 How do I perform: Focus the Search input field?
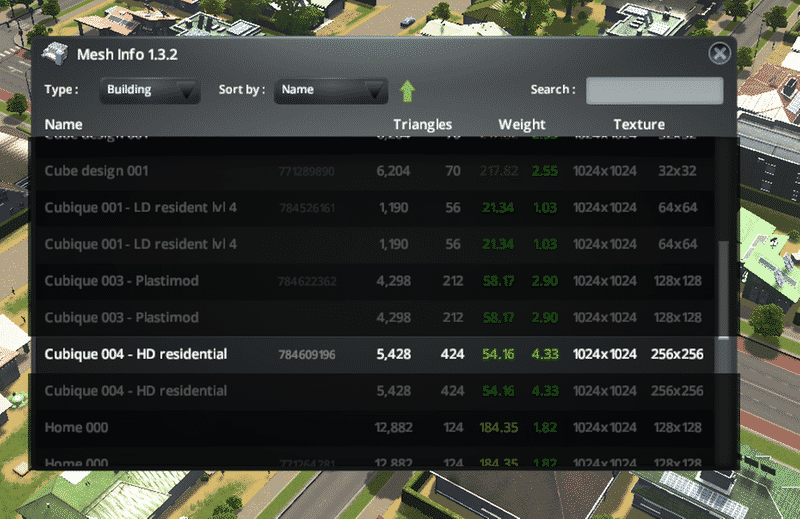654,90
